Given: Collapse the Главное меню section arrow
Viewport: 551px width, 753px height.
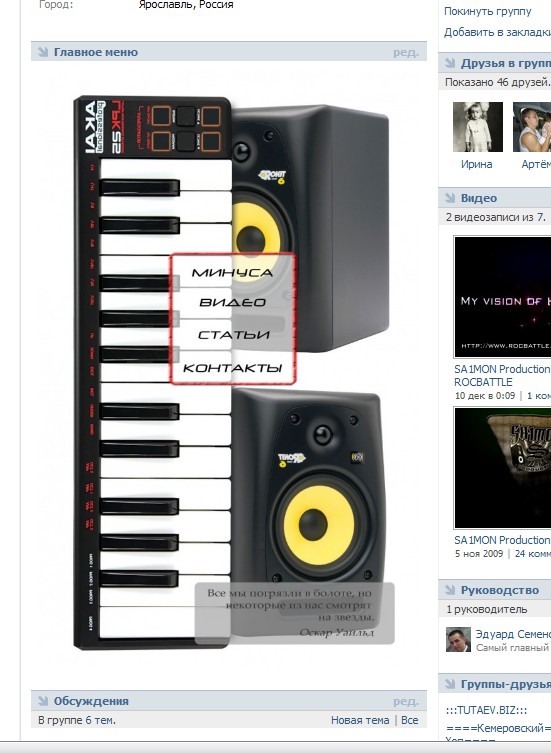Looking at the screenshot, I should click(x=43, y=52).
